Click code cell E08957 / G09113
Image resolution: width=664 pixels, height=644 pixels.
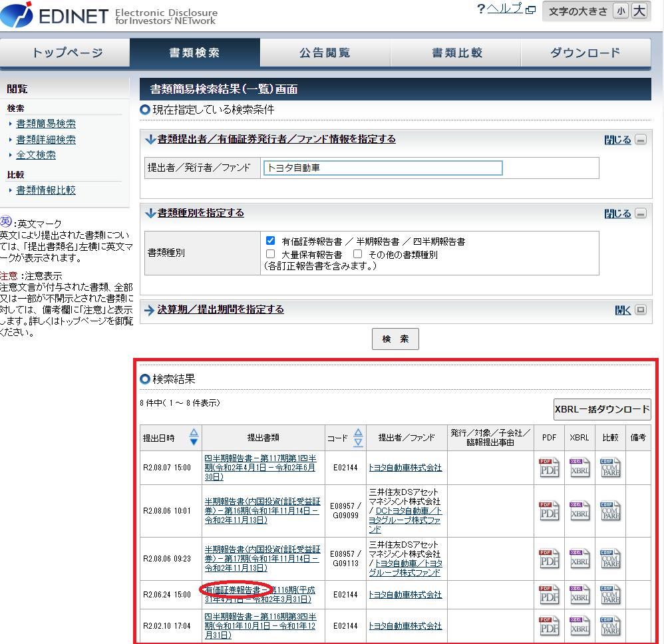click(345, 558)
